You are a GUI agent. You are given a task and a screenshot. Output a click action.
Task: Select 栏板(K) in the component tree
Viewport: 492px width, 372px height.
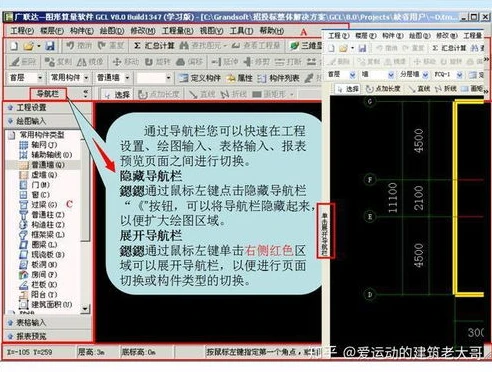pyautogui.click(x=39, y=284)
